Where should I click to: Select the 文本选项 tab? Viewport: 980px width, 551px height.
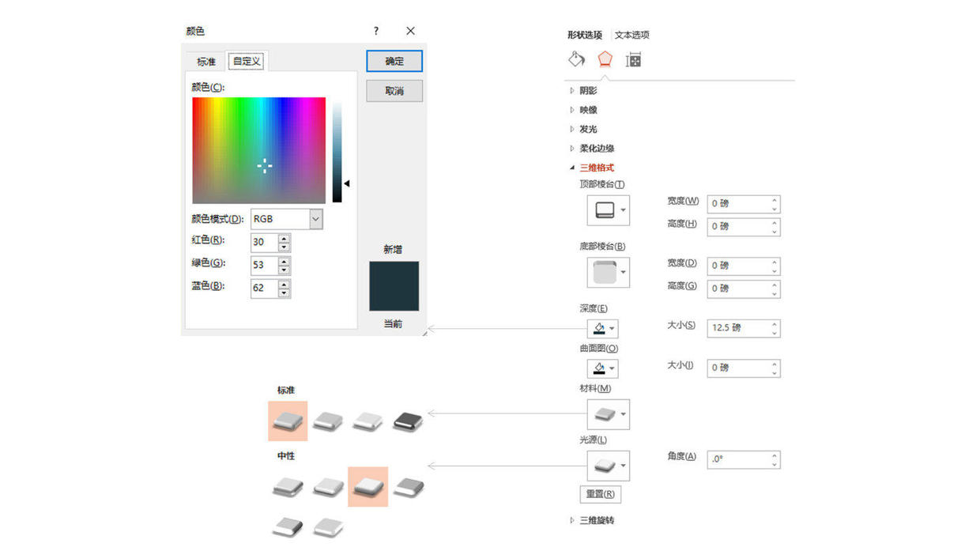(632, 35)
